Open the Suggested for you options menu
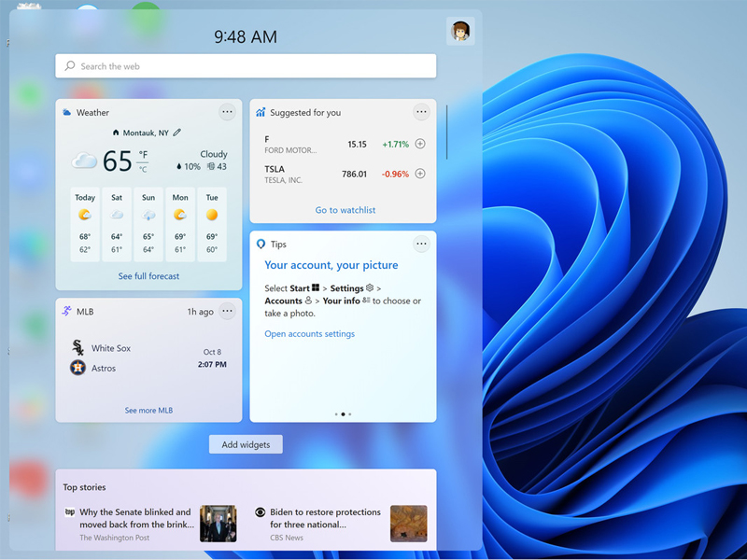The height and width of the screenshot is (560, 747). [422, 112]
